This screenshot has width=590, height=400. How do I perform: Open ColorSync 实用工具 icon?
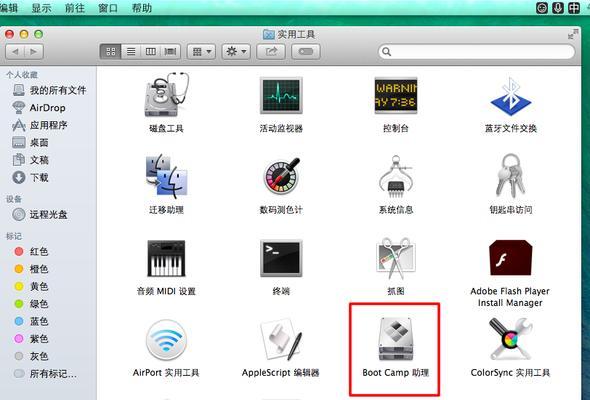[x=510, y=339]
